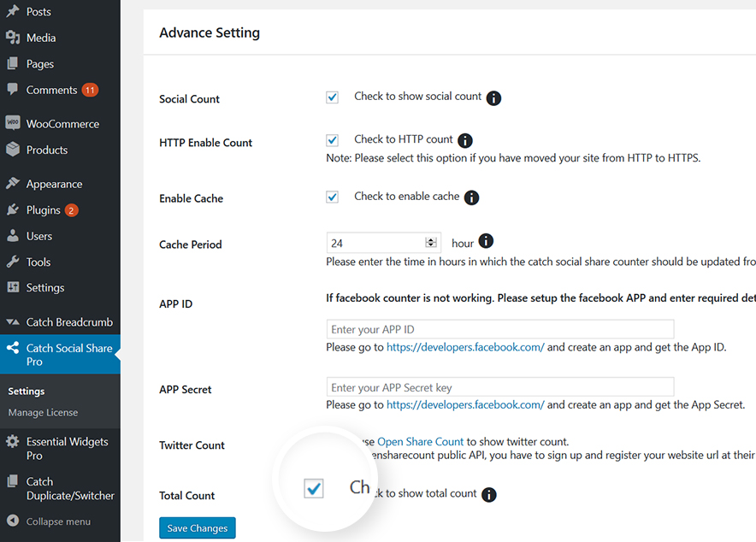This screenshot has width=756, height=542.
Task: Click info icon next to social count
Action: pyautogui.click(x=493, y=97)
